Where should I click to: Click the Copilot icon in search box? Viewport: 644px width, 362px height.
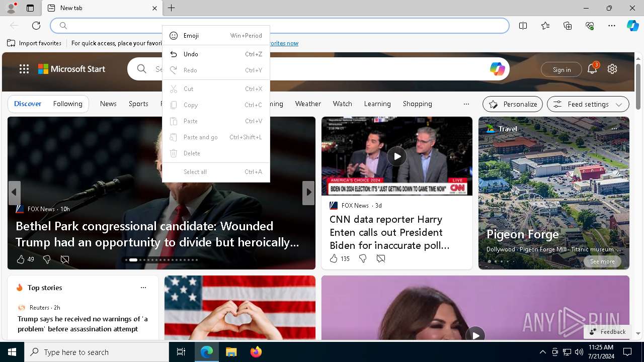[497, 69]
